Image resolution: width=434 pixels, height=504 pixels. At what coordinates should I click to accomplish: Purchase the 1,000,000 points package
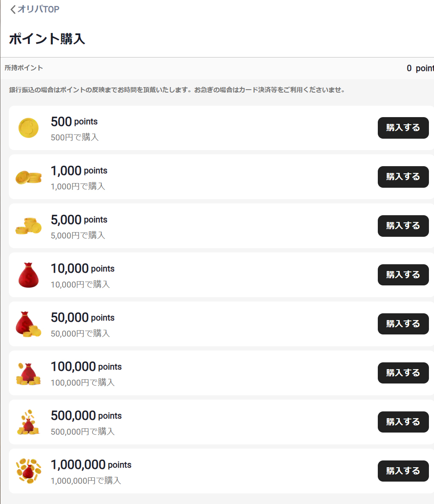(x=403, y=471)
